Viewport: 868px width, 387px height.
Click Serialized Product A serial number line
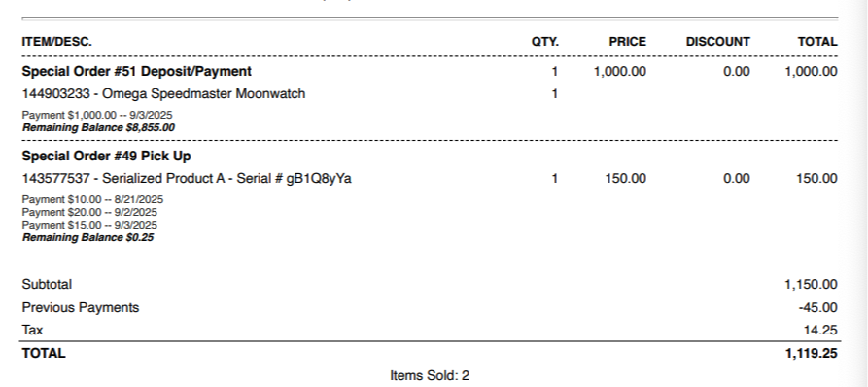187,179
